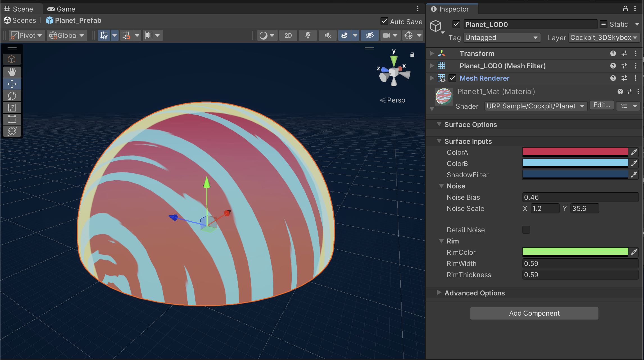Open the Shader dropdown
Image resolution: width=644 pixels, height=360 pixels.
tap(536, 106)
